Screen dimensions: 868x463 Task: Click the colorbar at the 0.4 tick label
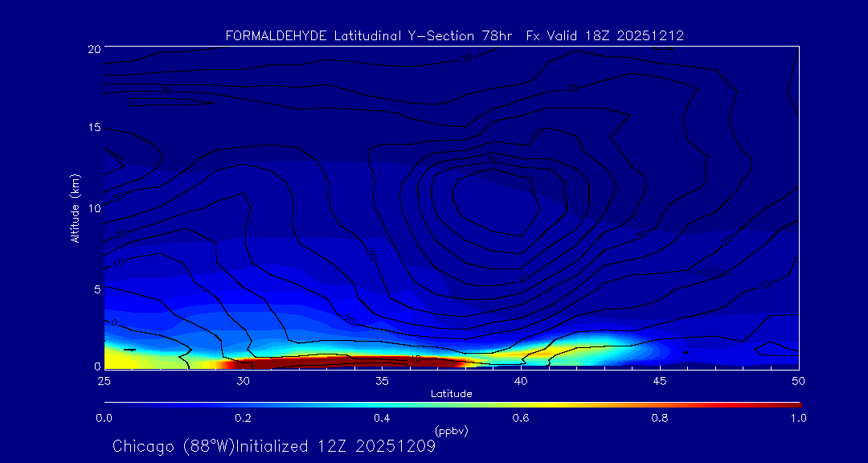382,418
